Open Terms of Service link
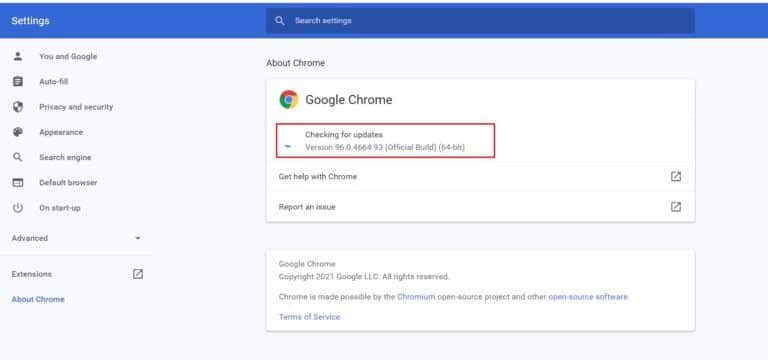This screenshot has width=768, height=360. point(310,317)
